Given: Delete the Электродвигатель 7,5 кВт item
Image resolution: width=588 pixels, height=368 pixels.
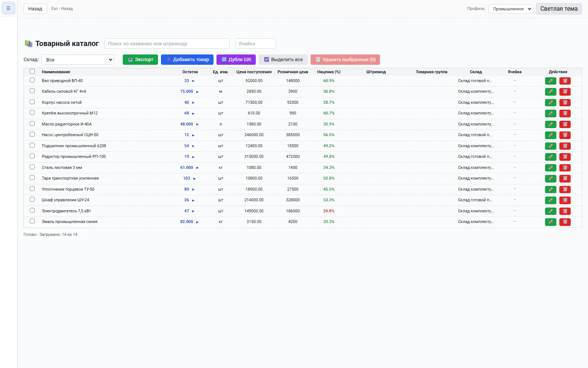Looking at the screenshot, I should [x=565, y=211].
